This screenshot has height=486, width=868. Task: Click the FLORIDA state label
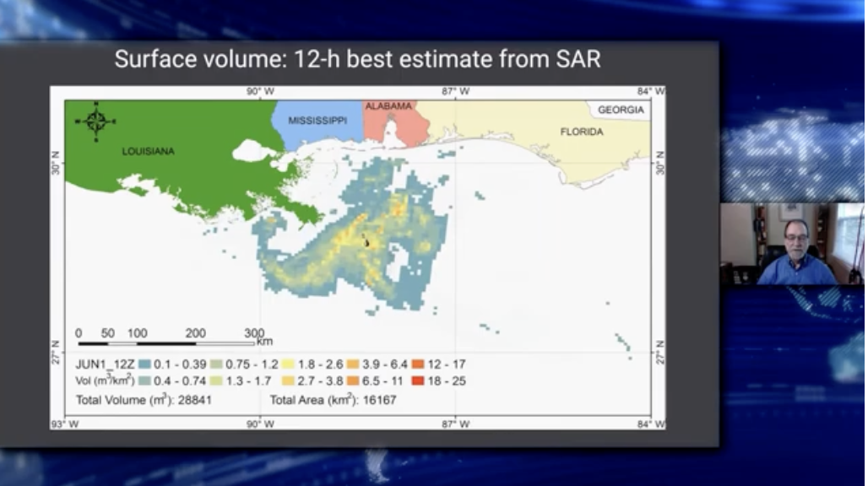(x=582, y=132)
